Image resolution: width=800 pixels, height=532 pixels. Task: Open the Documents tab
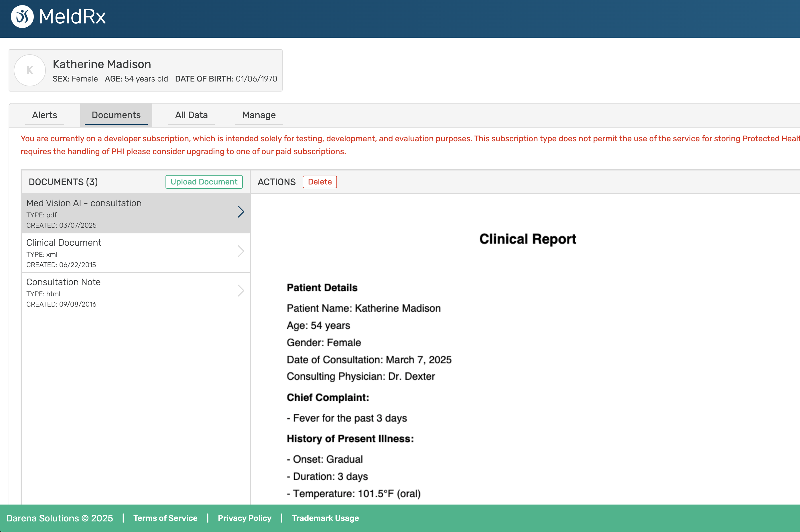[x=116, y=115]
